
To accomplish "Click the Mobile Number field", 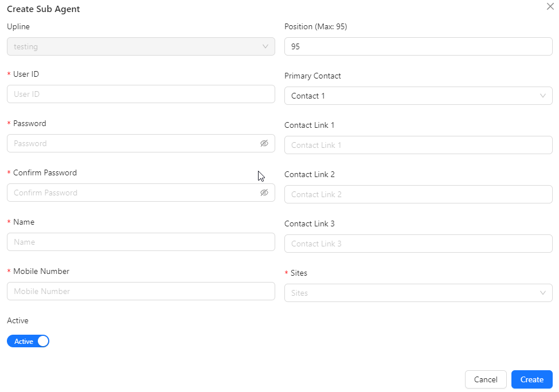I will tap(140, 291).
